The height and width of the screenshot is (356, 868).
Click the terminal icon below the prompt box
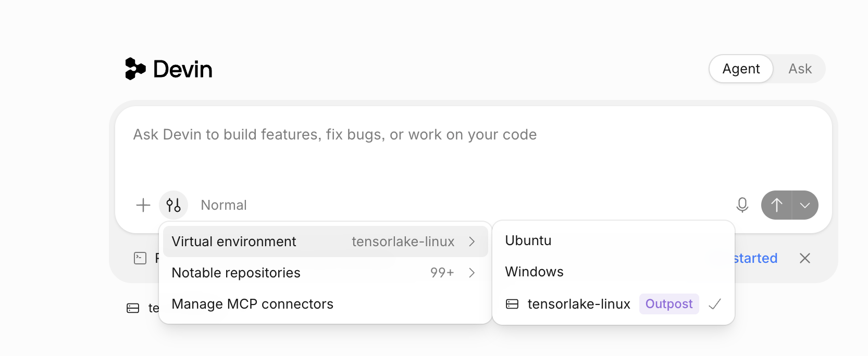click(140, 258)
